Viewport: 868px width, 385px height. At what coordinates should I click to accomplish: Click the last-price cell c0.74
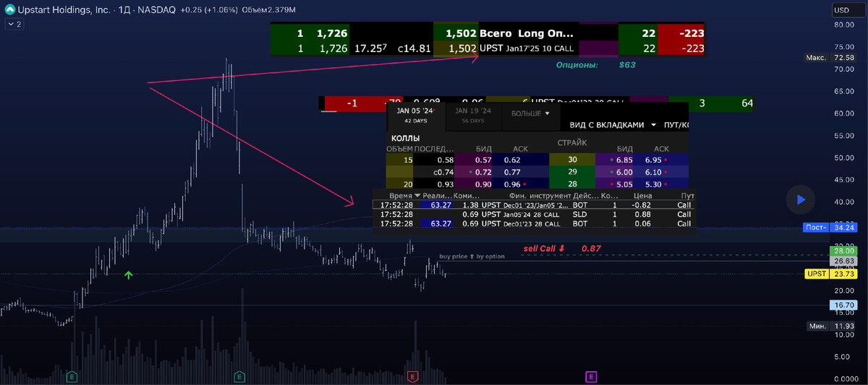(438, 172)
